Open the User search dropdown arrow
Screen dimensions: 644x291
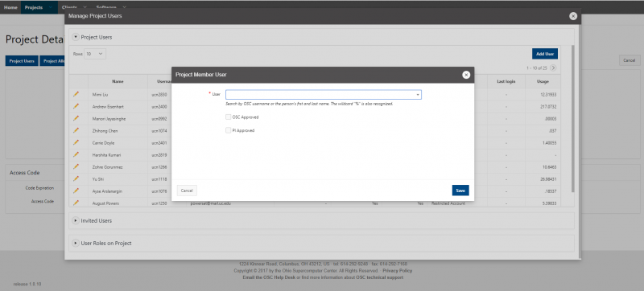(x=418, y=95)
